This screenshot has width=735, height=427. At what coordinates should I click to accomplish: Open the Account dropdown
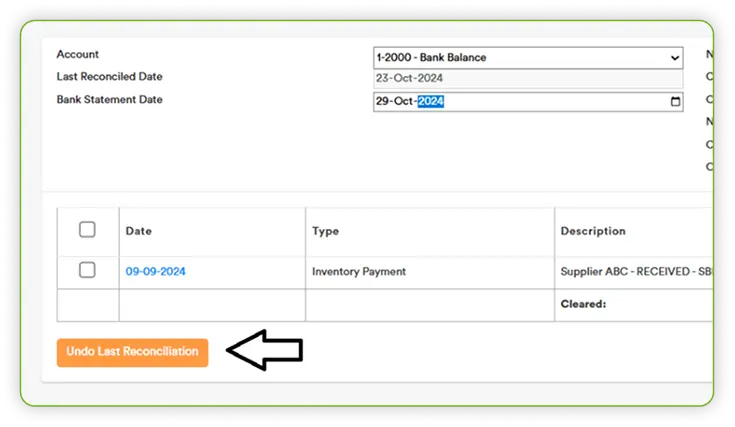click(527, 57)
